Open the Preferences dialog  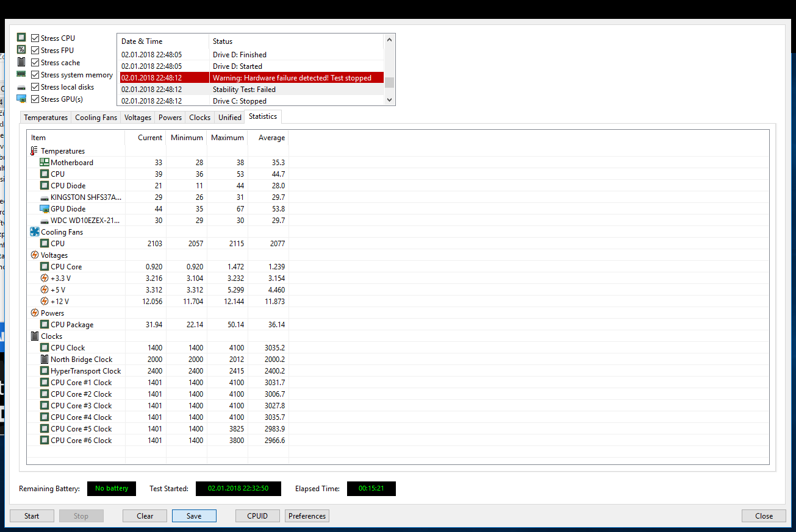click(307, 516)
